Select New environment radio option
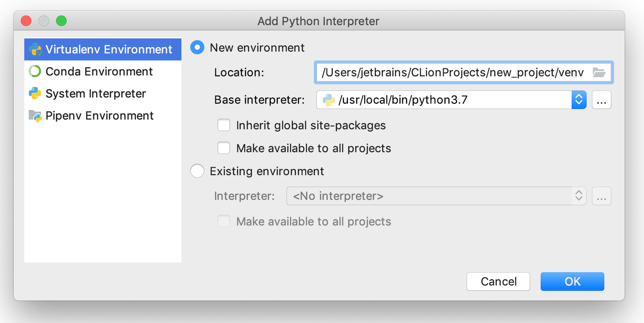The width and height of the screenshot is (644, 323). (197, 47)
